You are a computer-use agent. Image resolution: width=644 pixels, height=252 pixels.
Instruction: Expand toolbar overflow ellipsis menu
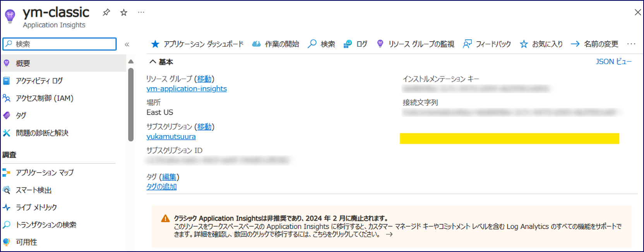pos(631,44)
